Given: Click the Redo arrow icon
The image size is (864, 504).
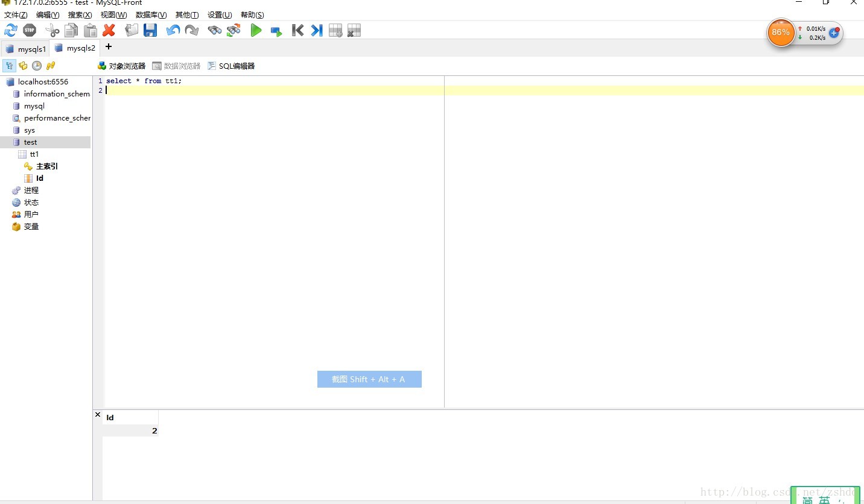Looking at the screenshot, I should pos(192,30).
